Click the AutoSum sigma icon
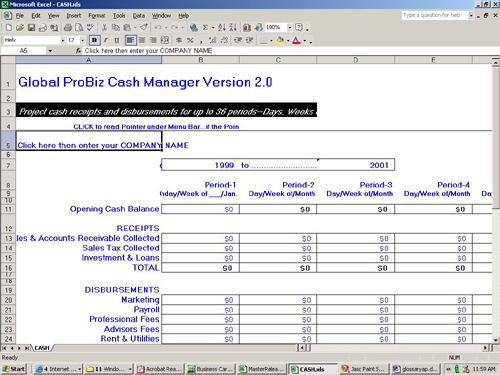 pyautogui.click(x=205, y=28)
